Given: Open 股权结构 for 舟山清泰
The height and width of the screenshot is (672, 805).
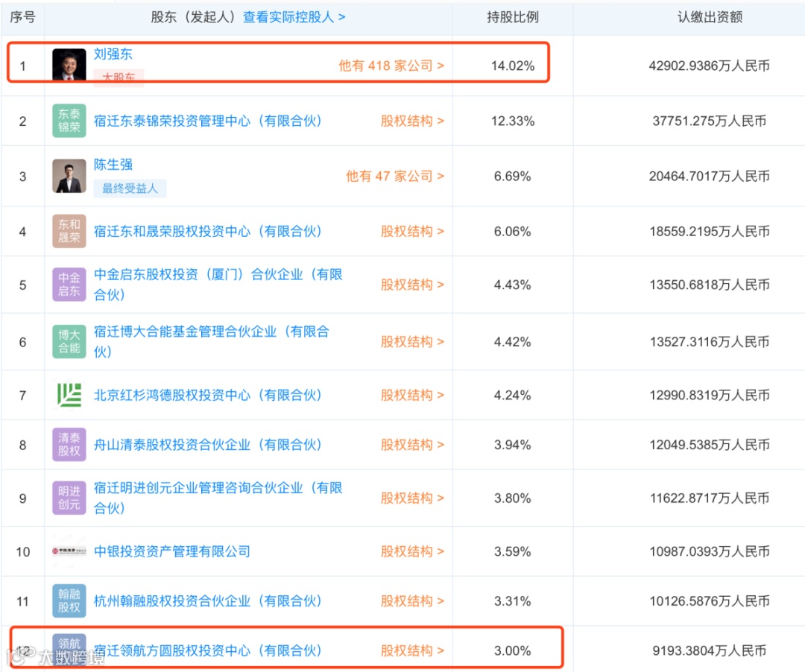Looking at the screenshot, I should (x=412, y=445).
